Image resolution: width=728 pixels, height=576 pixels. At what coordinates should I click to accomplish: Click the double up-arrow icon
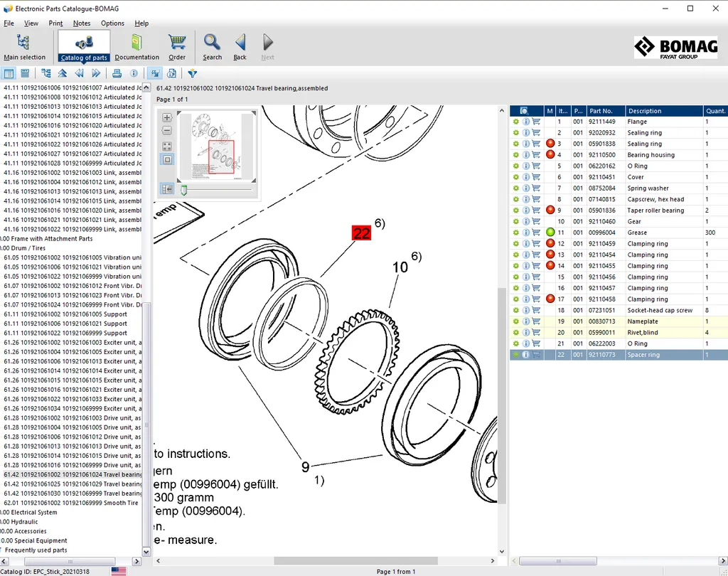coord(63,73)
